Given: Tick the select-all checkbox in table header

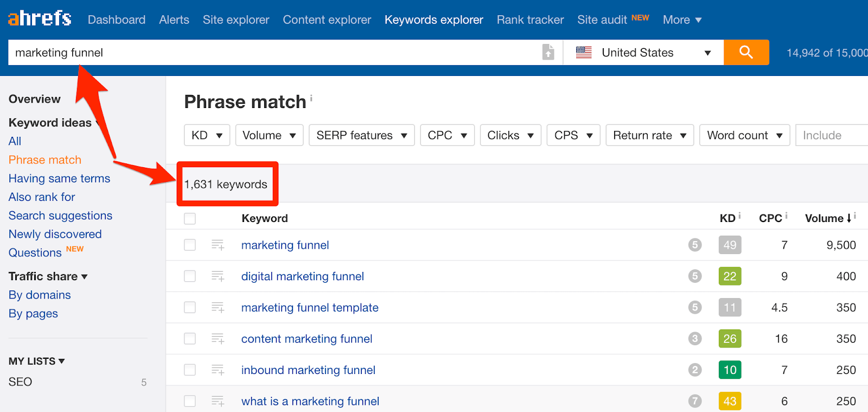Looking at the screenshot, I should [x=190, y=218].
